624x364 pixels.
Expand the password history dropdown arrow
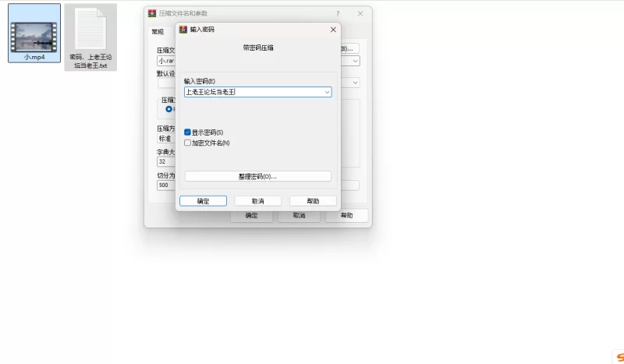click(327, 92)
